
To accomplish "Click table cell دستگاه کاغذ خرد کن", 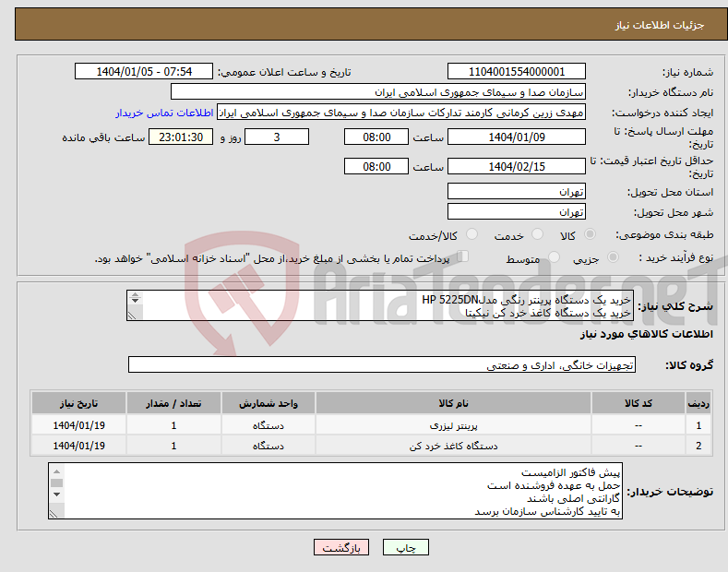I will [x=454, y=446].
